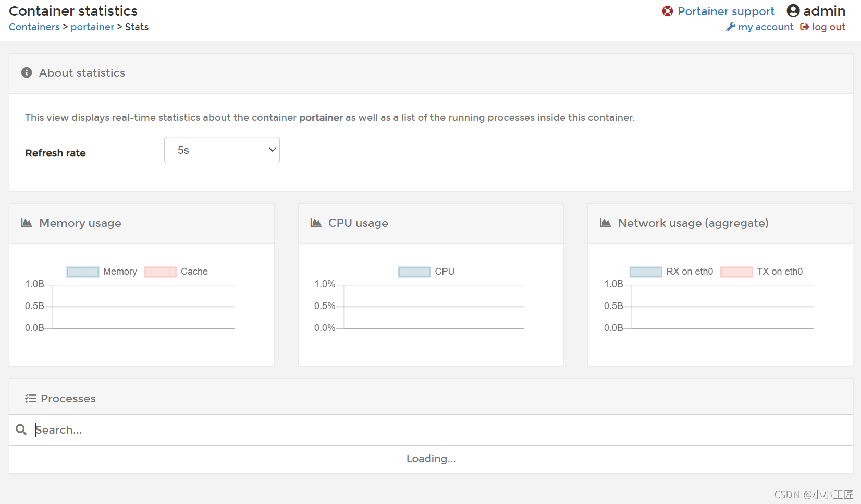Open the Refresh rate dropdown
The height and width of the screenshot is (504, 861).
point(222,150)
